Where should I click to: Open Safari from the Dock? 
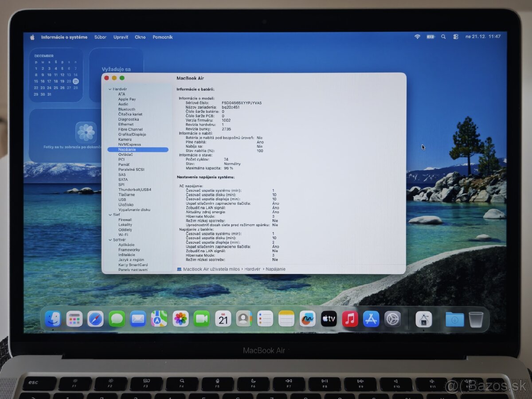click(x=95, y=318)
